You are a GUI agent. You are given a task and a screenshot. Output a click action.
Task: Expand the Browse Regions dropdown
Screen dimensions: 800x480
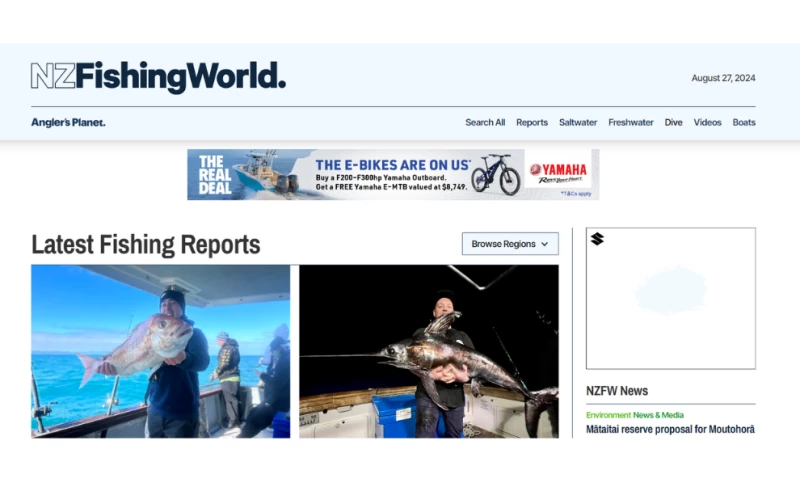[510, 244]
